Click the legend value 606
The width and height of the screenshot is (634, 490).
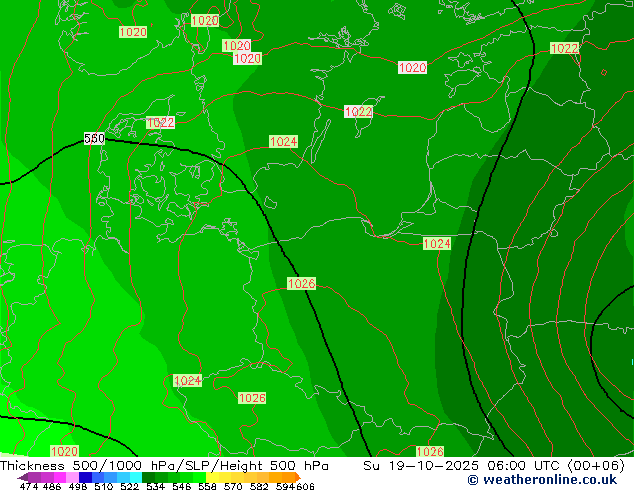[305, 486]
